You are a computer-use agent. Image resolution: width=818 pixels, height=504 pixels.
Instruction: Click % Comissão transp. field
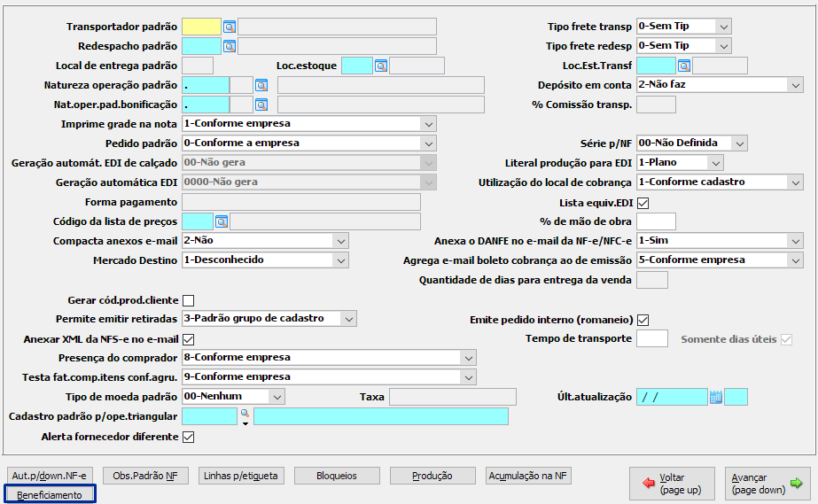coord(657,105)
